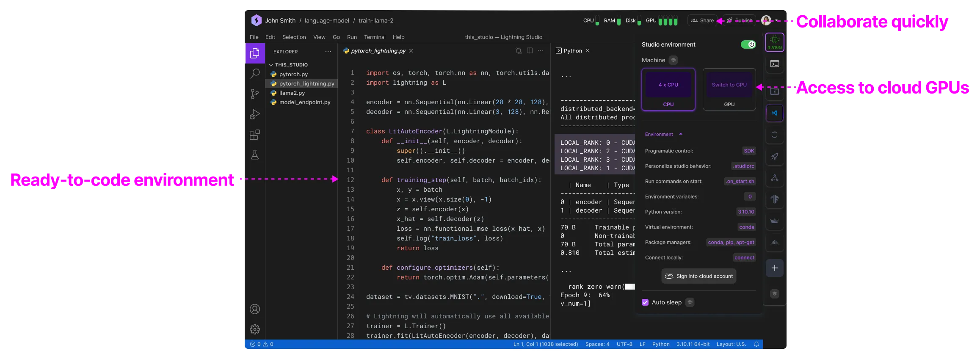Image resolution: width=980 pixels, height=359 pixels.
Task: Click the conda virtual environment badge
Action: [746, 227]
